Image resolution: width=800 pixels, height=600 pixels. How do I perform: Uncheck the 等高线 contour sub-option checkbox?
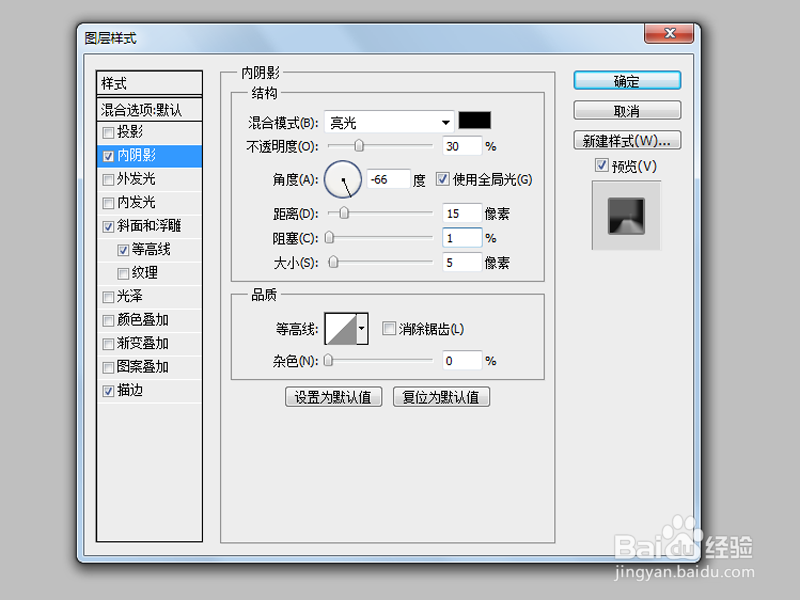pos(123,250)
